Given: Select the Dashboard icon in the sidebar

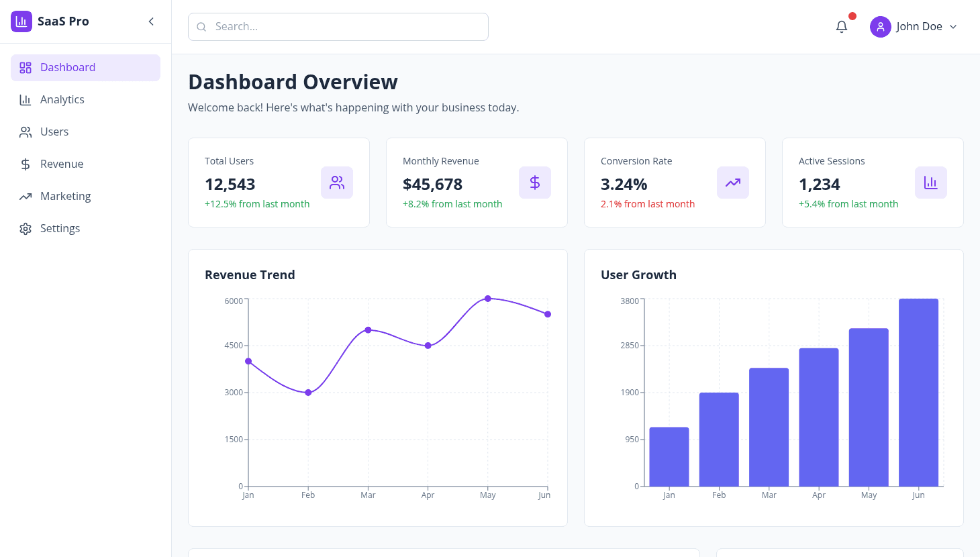Looking at the screenshot, I should click(x=26, y=67).
